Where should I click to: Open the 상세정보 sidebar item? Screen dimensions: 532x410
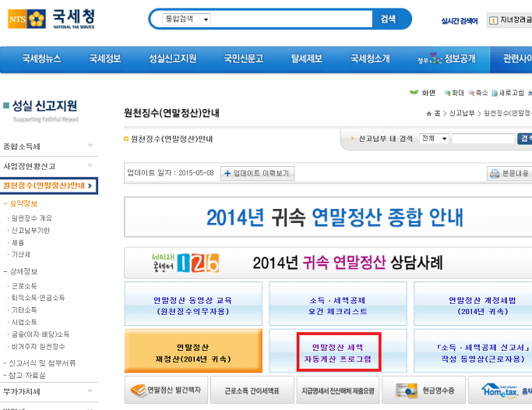pos(23,271)
